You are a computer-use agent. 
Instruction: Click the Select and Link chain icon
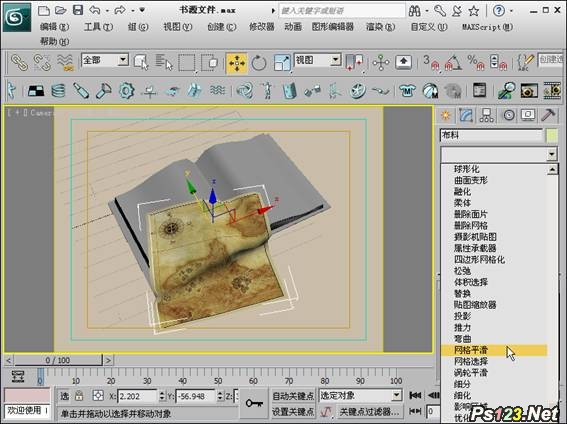[19, 62]
